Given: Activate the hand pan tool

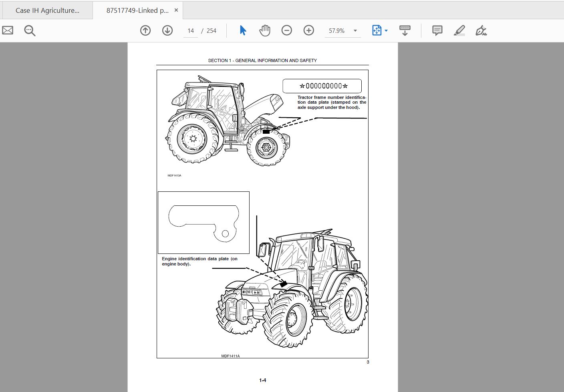Looking at the screenshot, I should coord(265,30).
